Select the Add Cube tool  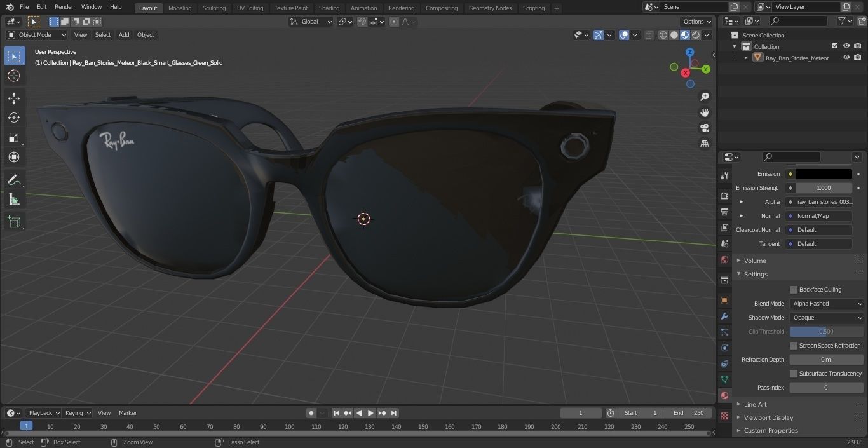[x=14, y=222]
